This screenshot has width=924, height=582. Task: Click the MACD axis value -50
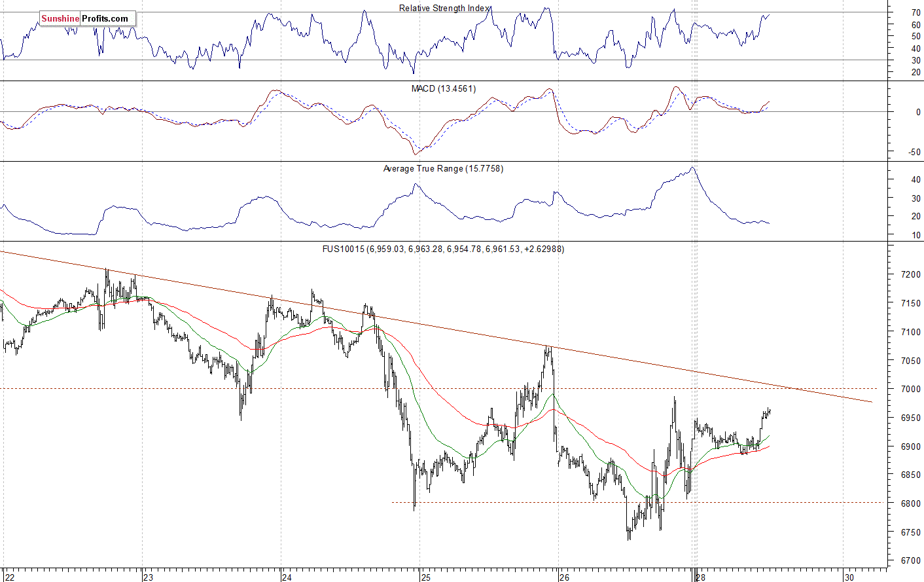pyautogui.click(x=914, y=153)
